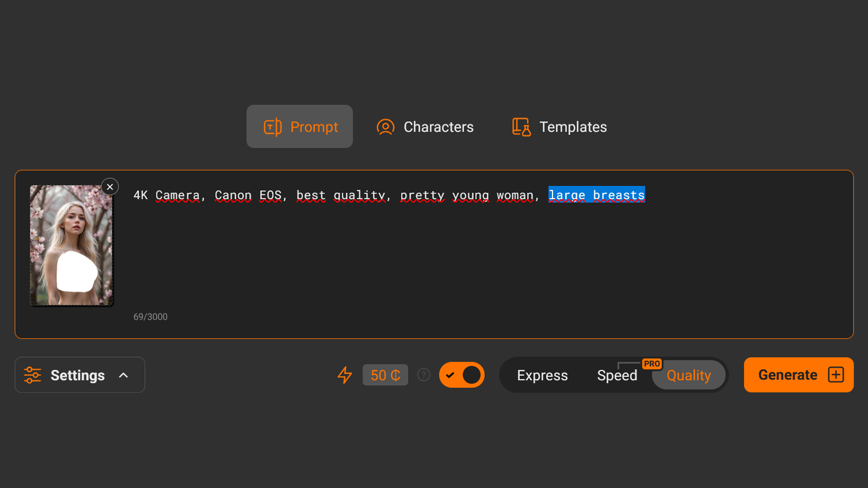Viewport: 868px width, 488px height.
Task: Click the 50 credits cost badge
Action: [x=385, y=375]
